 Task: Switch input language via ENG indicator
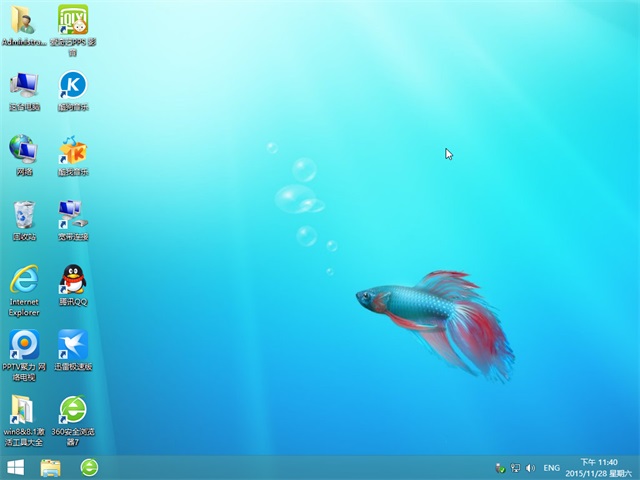coord(551,467)
